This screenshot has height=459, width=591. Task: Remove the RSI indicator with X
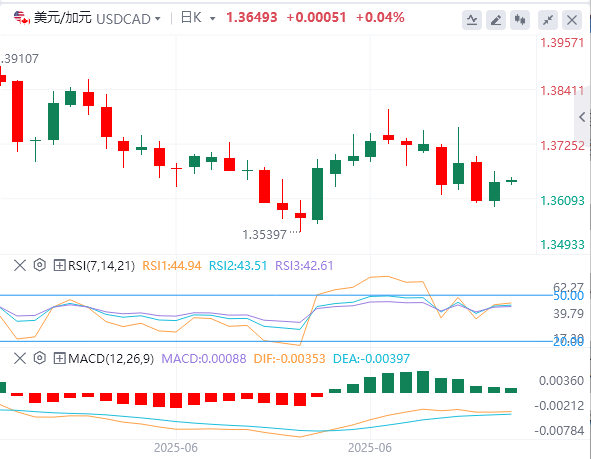20,265
